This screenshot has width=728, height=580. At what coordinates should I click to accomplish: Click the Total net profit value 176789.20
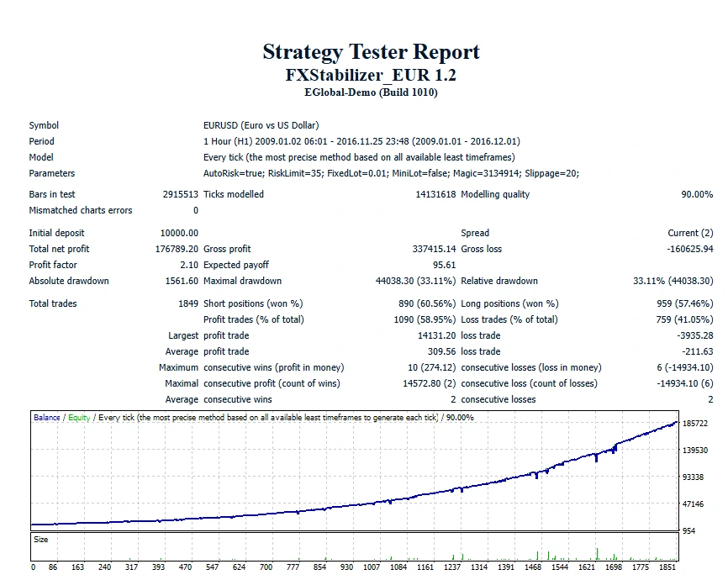point(179,249)
